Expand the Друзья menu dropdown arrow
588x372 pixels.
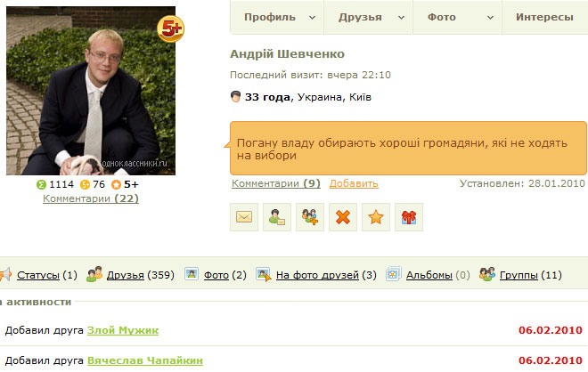pos(401,18)
